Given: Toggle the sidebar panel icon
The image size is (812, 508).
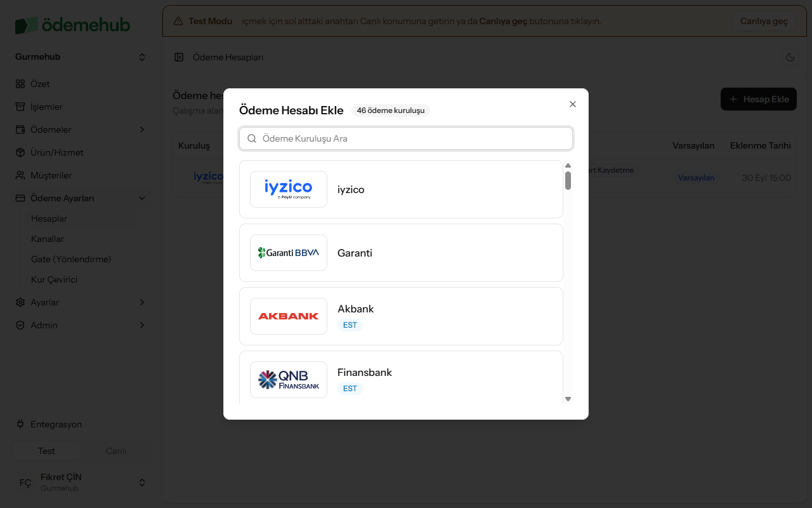Looking at the screenshot, I should [179, 57].
